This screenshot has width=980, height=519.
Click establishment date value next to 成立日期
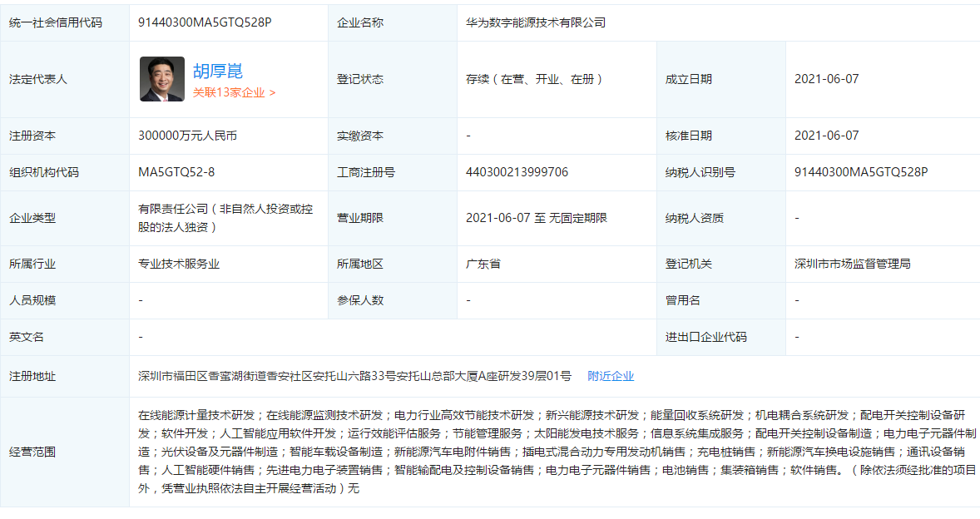coord(826,79)
